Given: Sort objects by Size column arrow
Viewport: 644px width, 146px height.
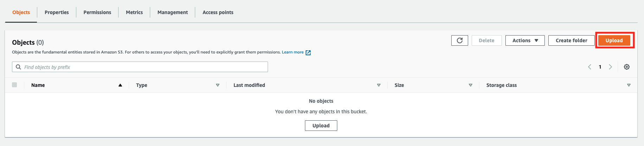Looking at the screenshot, I should click(470, 85).
